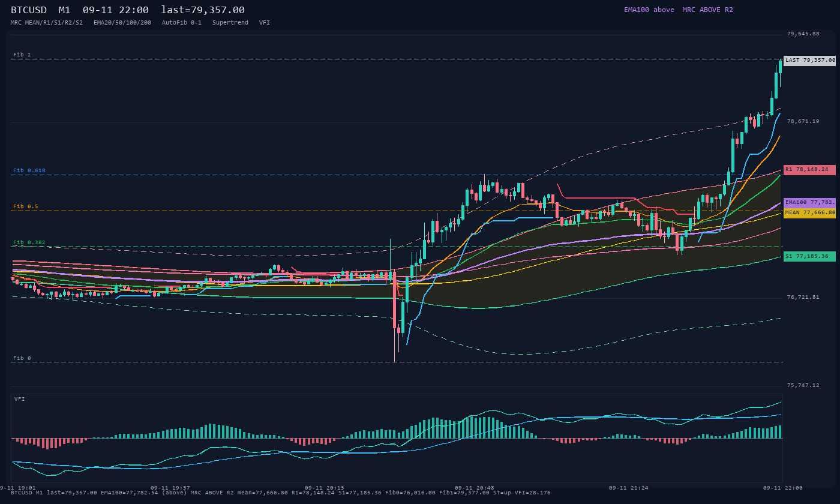The image size is (840, 504).
Task: Click the Fib 0 level label
Action: pyautogui.click(x=22, y=358)
